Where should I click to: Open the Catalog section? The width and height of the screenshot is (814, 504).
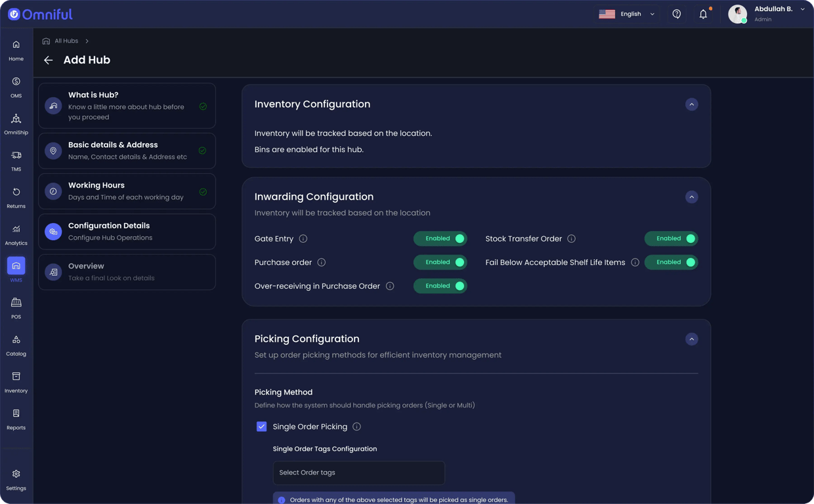(x=15, y=344)
